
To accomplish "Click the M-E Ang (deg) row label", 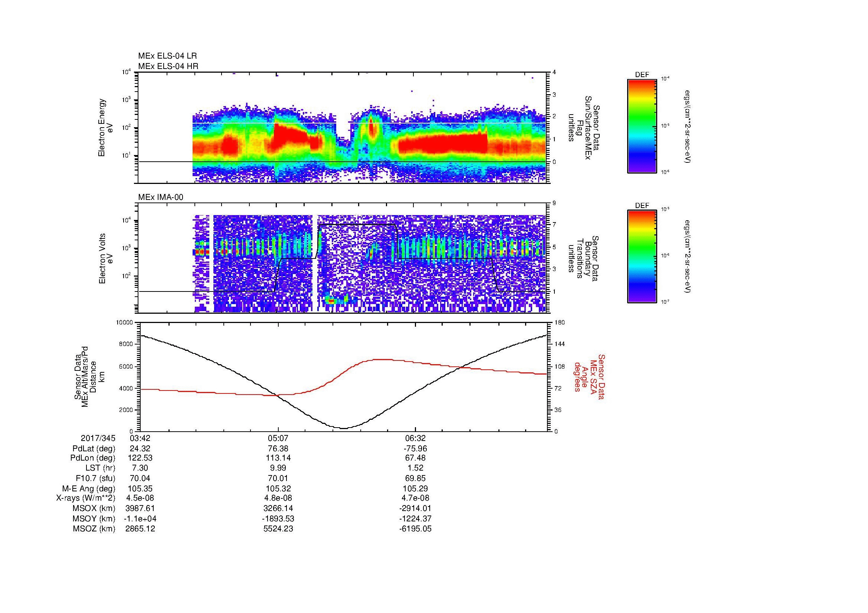I will [89, 489].
